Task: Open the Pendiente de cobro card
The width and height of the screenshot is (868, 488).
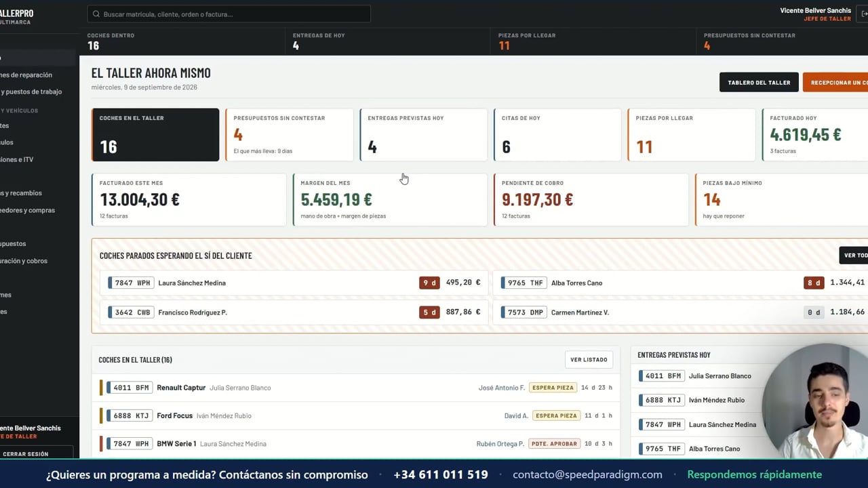Action: coord(591,199)
